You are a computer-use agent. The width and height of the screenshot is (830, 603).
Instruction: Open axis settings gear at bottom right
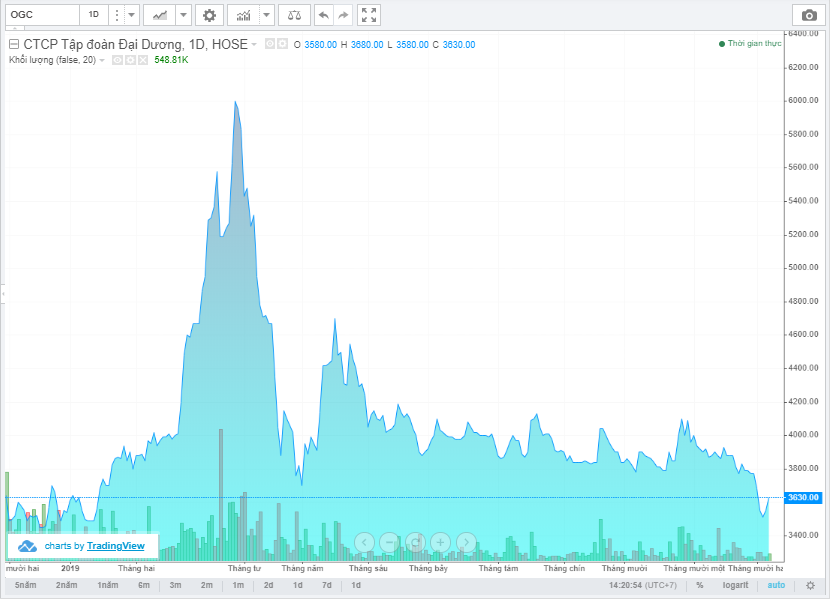[810, 585]
